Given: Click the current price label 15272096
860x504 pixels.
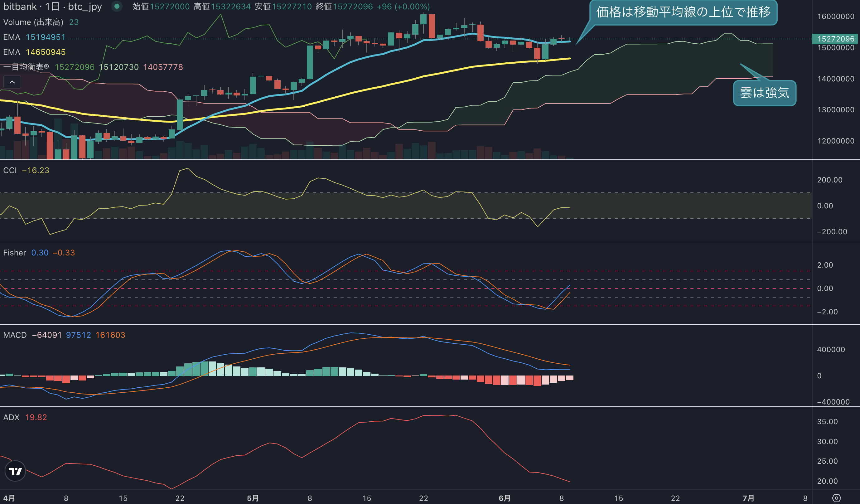Looking at the screenshot, I should (x=835, y=39).
